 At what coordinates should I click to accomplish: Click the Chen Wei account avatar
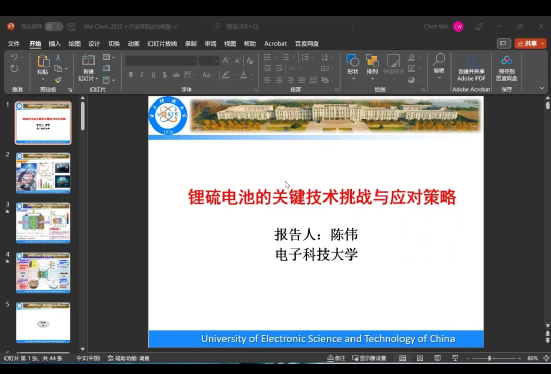tap(458, 26)
